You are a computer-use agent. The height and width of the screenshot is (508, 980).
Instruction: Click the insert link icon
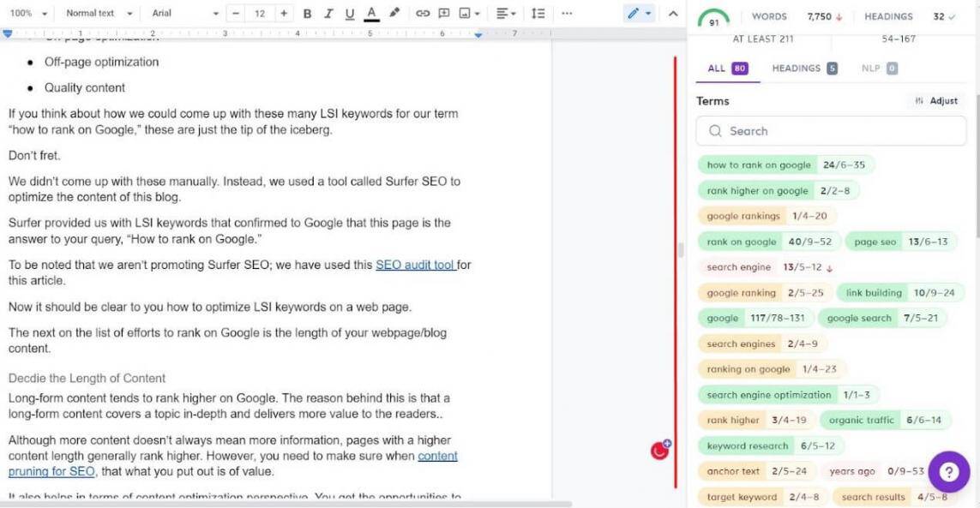click(423, 14)
